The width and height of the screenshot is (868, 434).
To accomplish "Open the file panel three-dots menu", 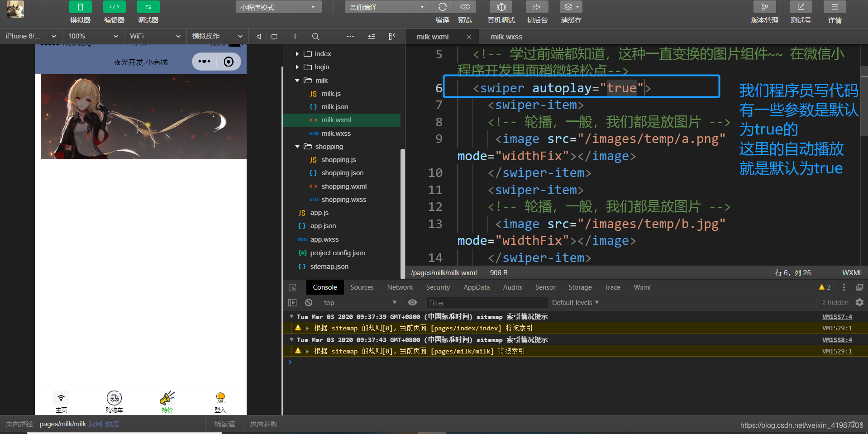I will [x=350, y=36].
